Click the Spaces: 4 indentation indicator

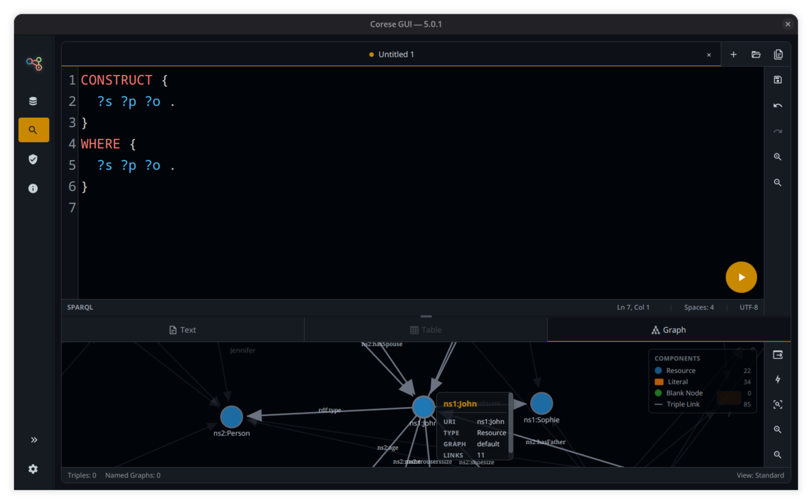coord(699,307)
